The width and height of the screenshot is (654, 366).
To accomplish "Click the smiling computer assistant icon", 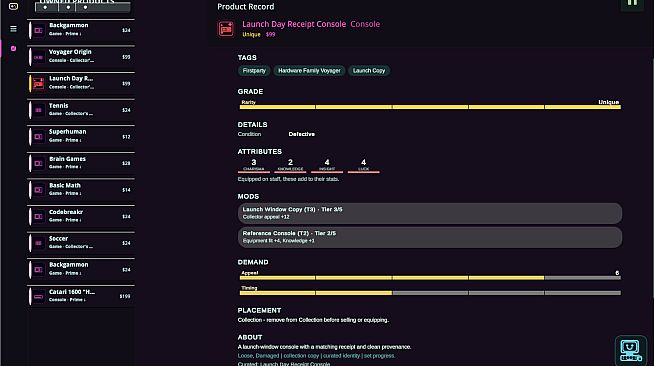I will (x=630, y=351).
